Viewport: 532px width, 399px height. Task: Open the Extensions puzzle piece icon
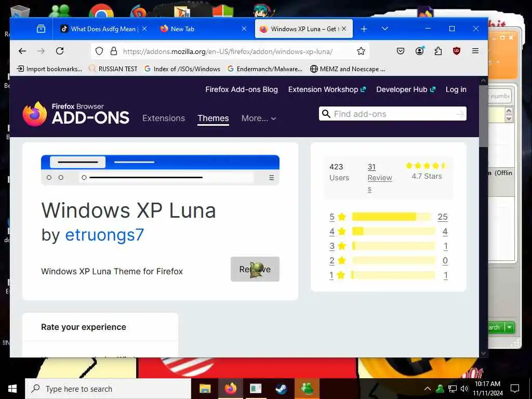[438, 51]
